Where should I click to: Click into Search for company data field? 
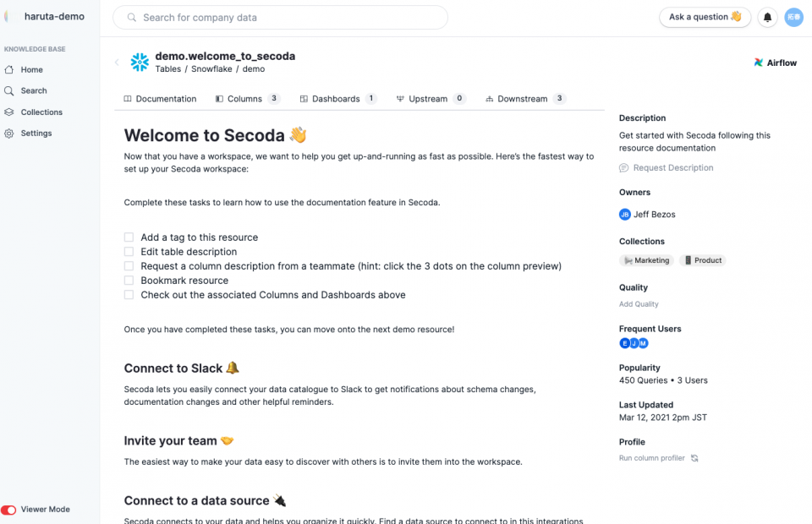click(x=280, y=18)
